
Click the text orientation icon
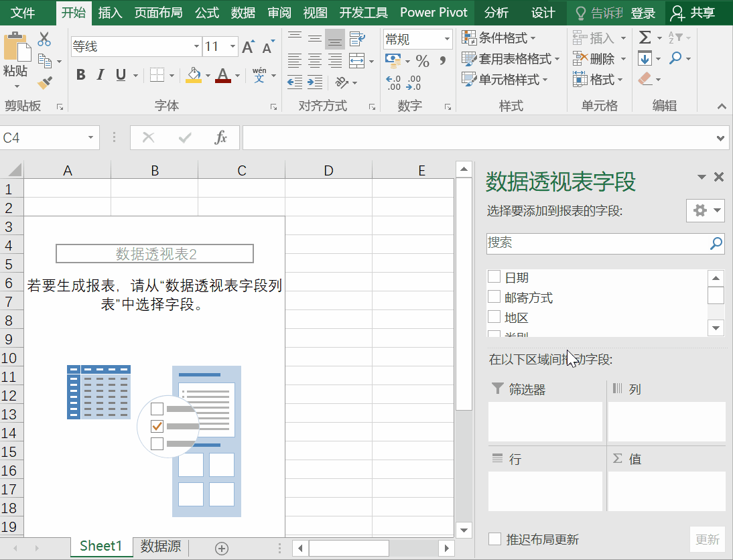point(342,83)
